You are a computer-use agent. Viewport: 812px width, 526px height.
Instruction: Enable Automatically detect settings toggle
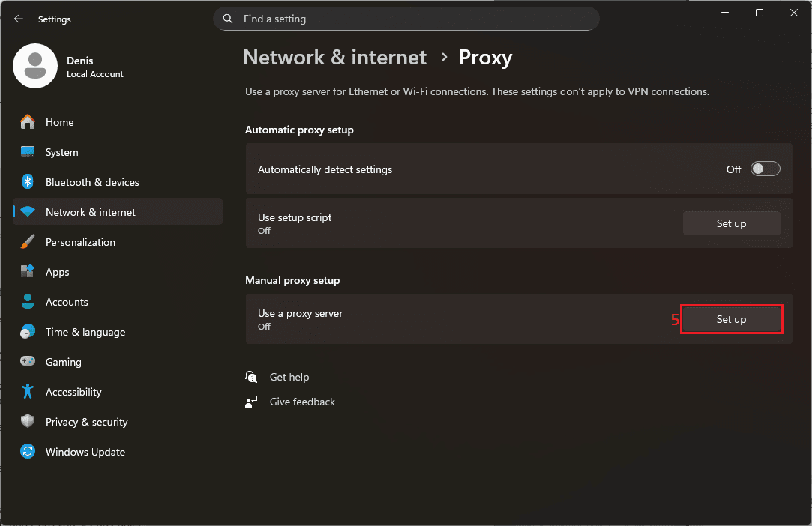[766, 169]
